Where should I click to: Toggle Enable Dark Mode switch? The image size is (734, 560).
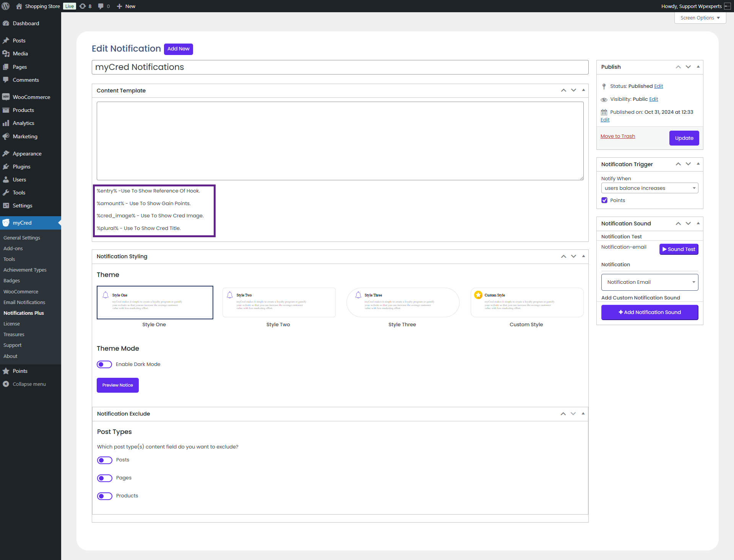point(104,364)
